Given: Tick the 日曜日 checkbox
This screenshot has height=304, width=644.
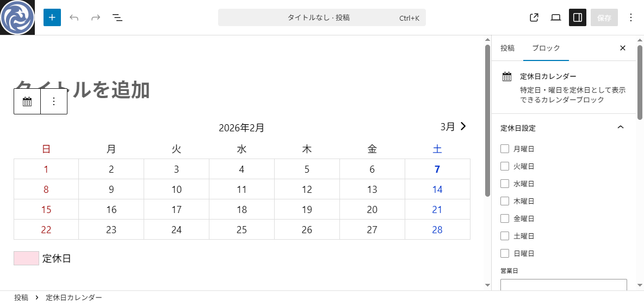Looking at the screenshot, I should pos(505,253).
